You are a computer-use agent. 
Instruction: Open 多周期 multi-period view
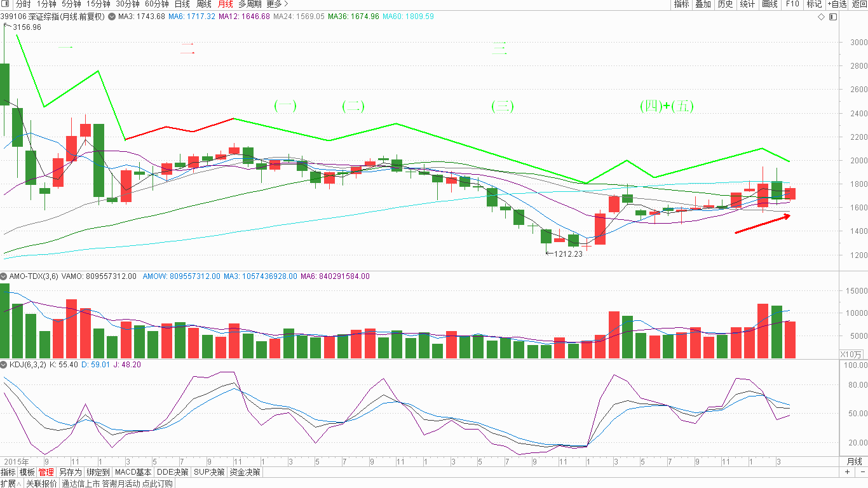(x=250, y=4)
